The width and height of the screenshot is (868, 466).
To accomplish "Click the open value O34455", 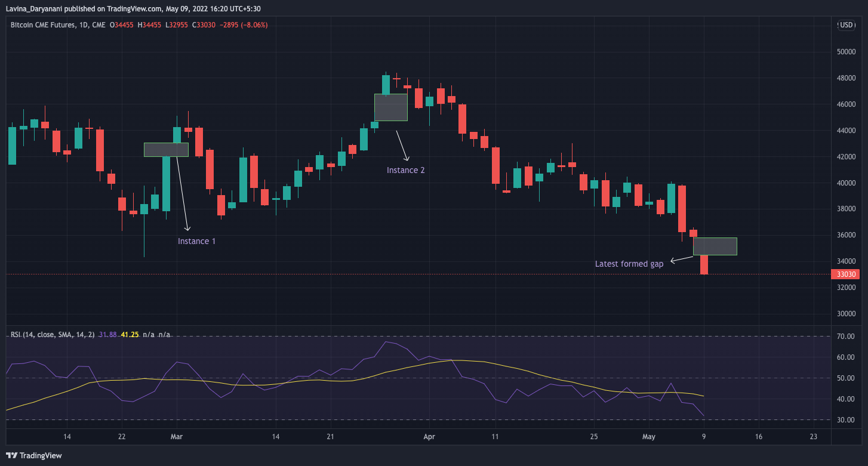I will 121,25.
